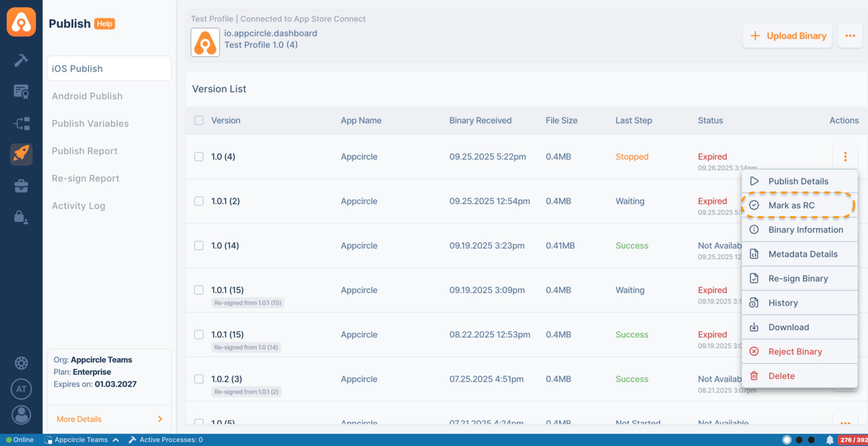Click the Appcircle logo in the sidebar
Image resolution: width=868 pixels, height=446 pixels.
pos(21,23)
